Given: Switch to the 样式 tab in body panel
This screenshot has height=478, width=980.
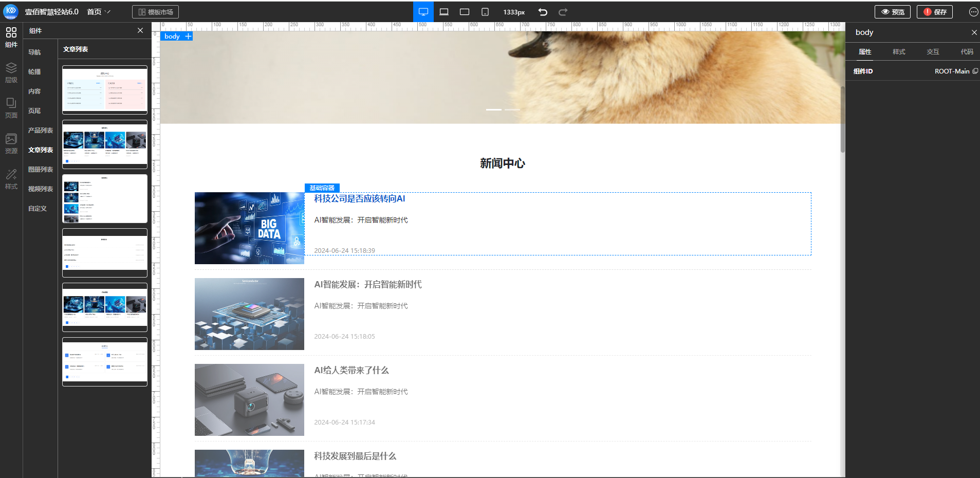Looking at the screenshot, I should click(899, 51).
